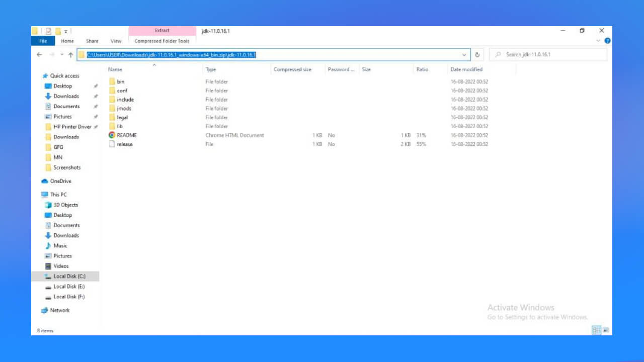Click the "Chrome HTML Document" type text
644x362 pixels.
[x=234, y=135]
